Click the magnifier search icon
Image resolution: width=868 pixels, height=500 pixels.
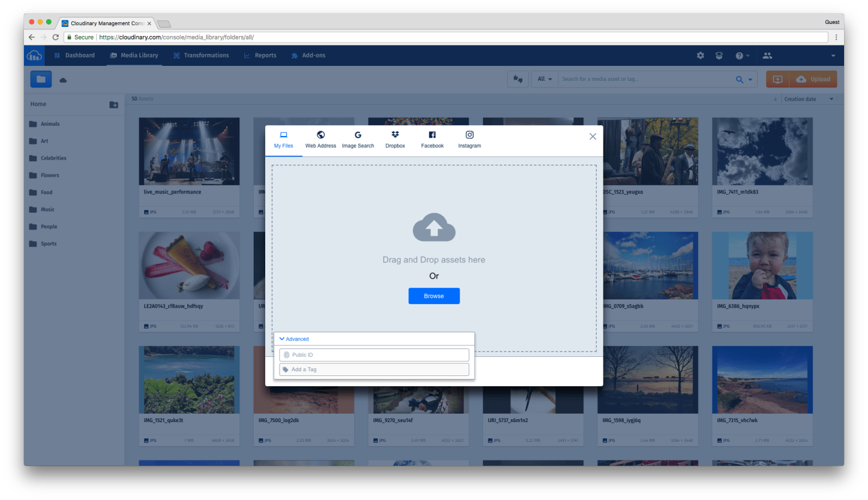pyautogui.click(x=740, y=79)
